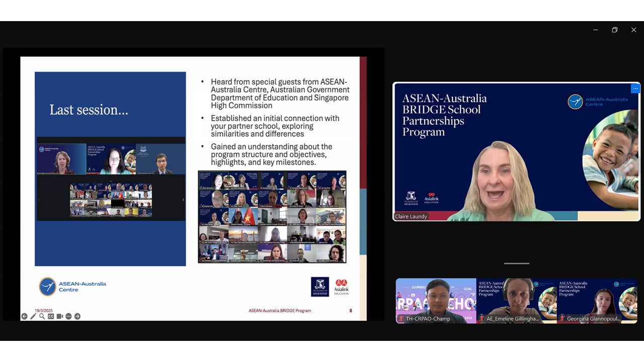
Task: Open Claire Laundy video options menu
Action: point(635,88)
